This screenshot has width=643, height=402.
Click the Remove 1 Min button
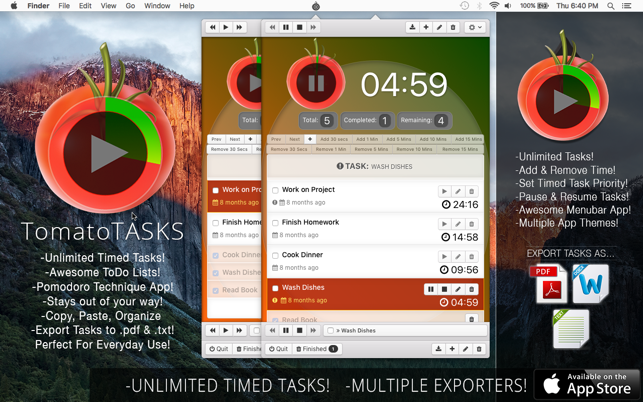click(331, 149)
